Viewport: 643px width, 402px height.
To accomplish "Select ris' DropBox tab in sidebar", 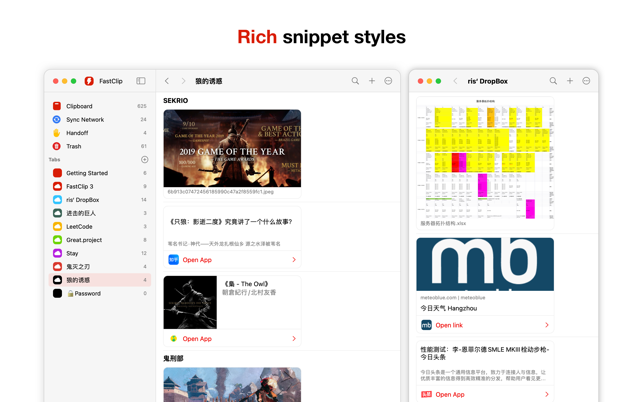I will coord(100,200).
